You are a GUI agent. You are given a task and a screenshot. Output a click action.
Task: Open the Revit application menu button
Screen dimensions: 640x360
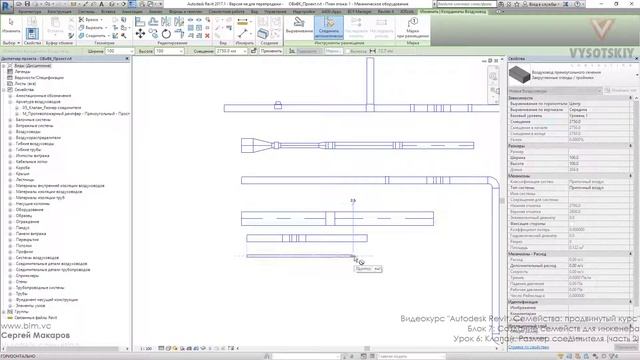[6, 6]
